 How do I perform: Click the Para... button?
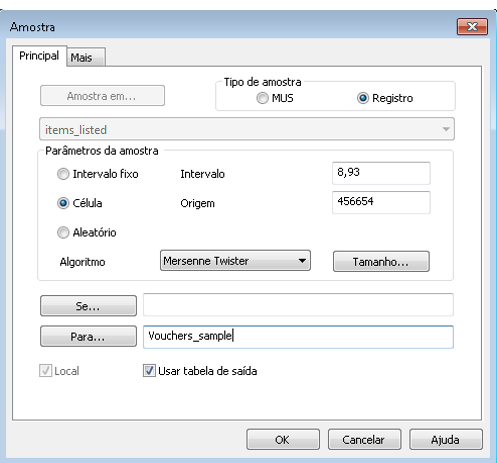[88, 336]
